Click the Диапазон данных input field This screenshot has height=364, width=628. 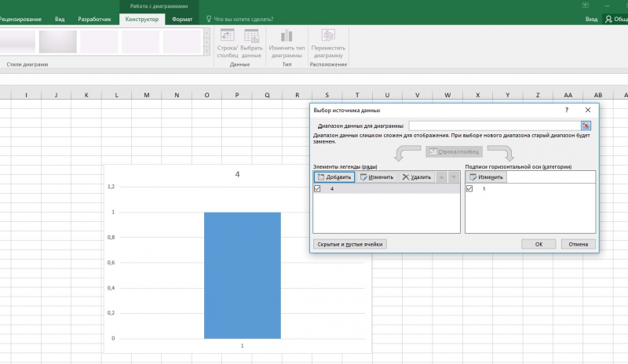click(495, 126)
